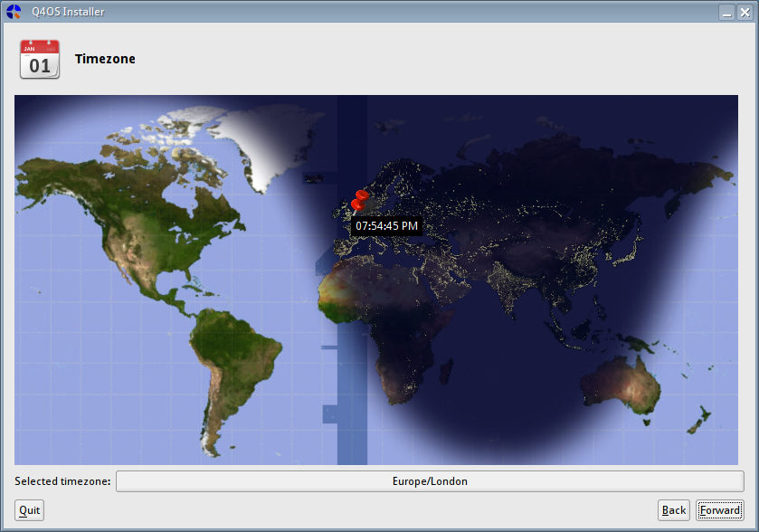
Task: Click the red pushpin on the map
Action: click(x=359, y=203)
